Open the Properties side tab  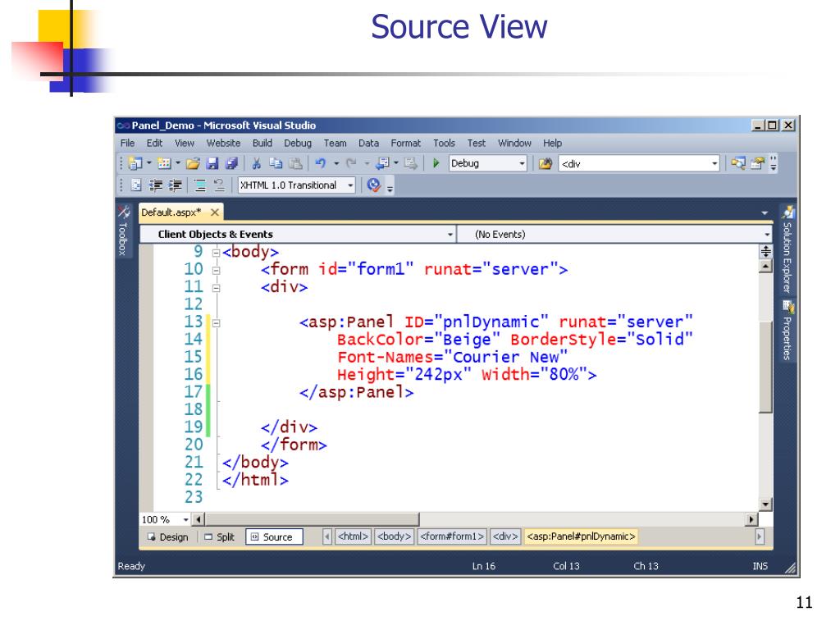(x=787, y=331)
